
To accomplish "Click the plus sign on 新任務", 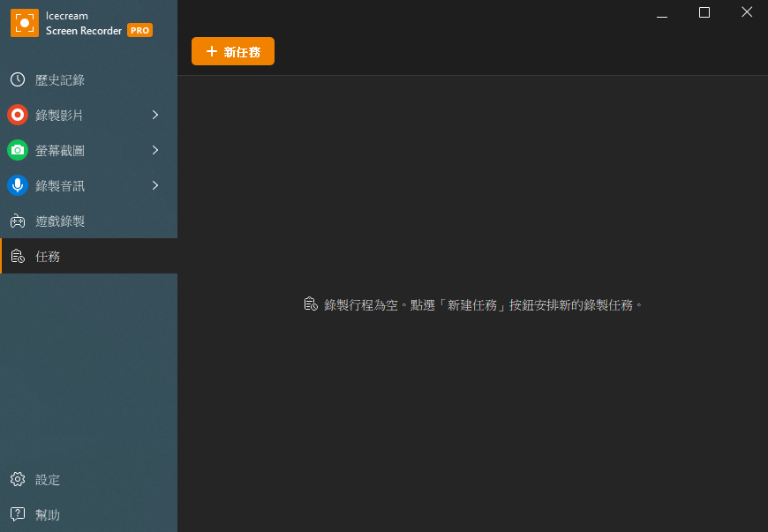I will pos(212,51).
